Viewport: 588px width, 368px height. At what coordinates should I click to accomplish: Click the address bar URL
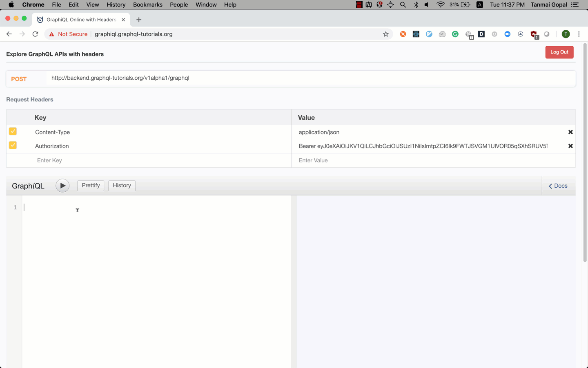[x=134, y=34]
